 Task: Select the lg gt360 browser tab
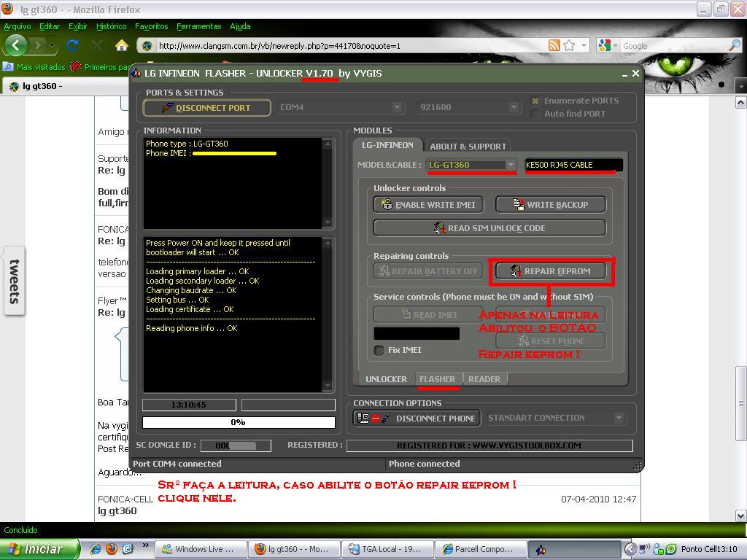(64, 86)
